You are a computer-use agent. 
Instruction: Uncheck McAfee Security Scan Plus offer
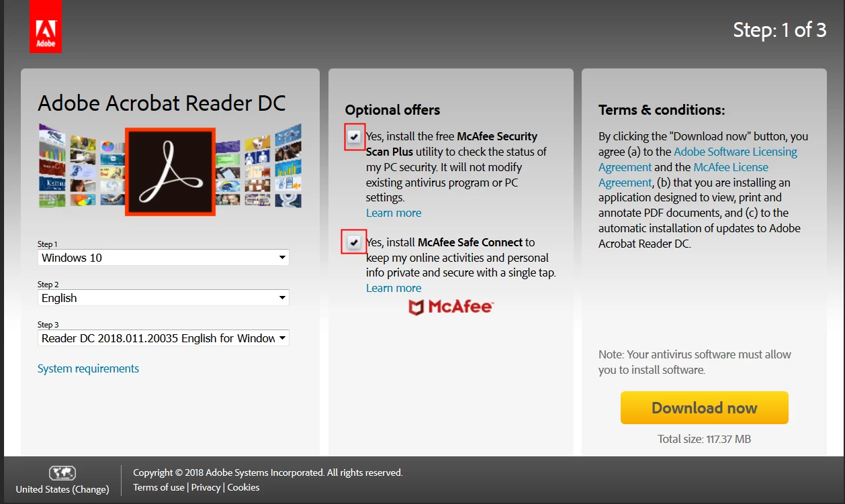(354, 137)
